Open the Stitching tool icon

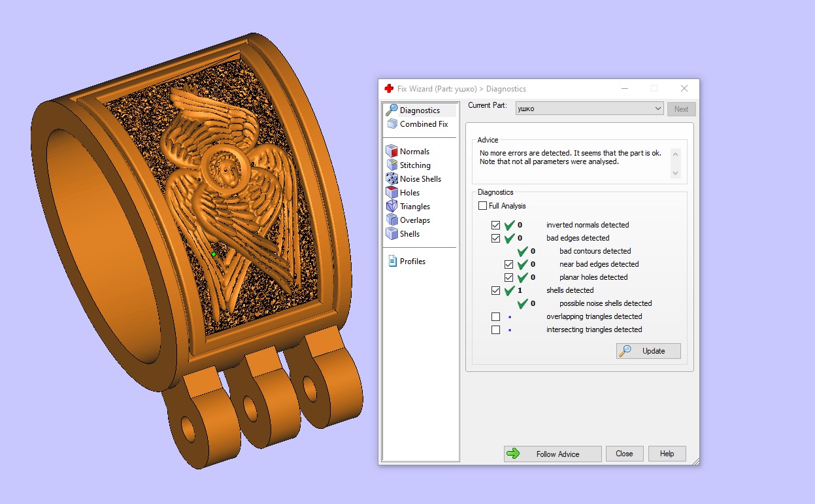pyautogui.click(x=391, y=165)
